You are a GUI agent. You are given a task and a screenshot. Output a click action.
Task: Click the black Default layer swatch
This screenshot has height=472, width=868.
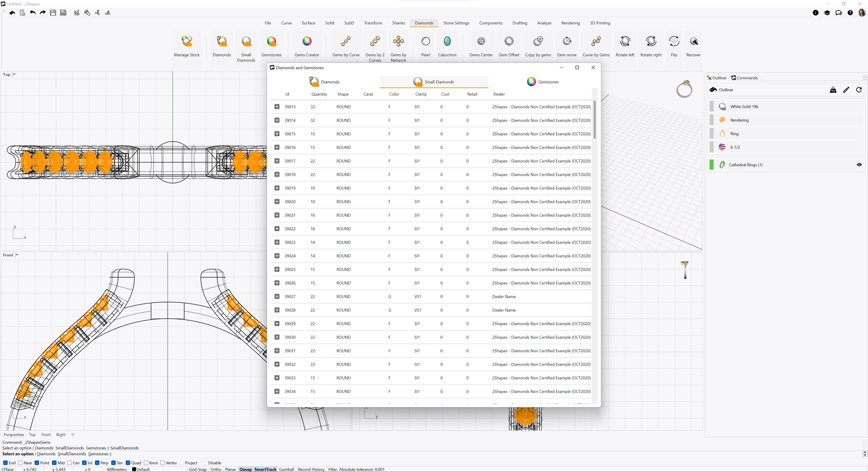[x=134, y=469]
